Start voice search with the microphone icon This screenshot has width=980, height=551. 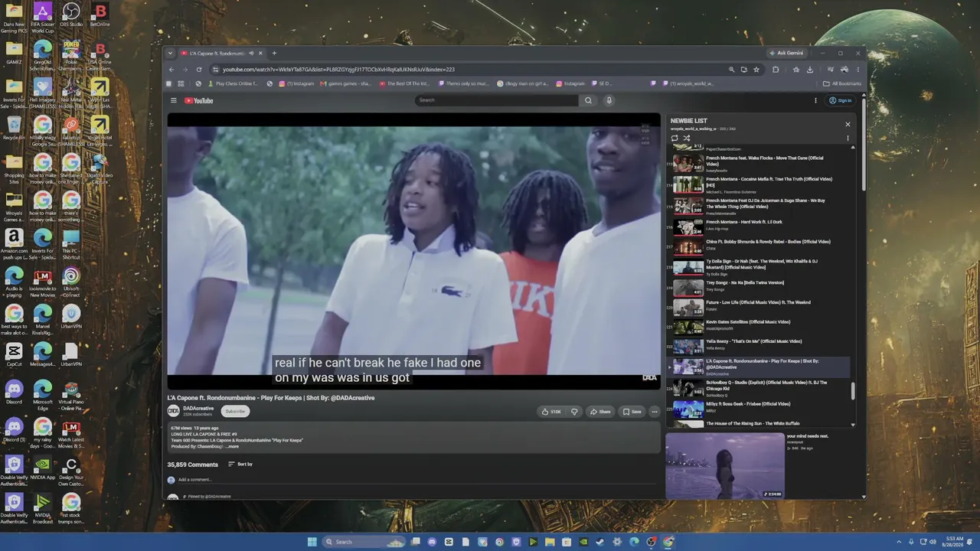(x=609, y=100)
